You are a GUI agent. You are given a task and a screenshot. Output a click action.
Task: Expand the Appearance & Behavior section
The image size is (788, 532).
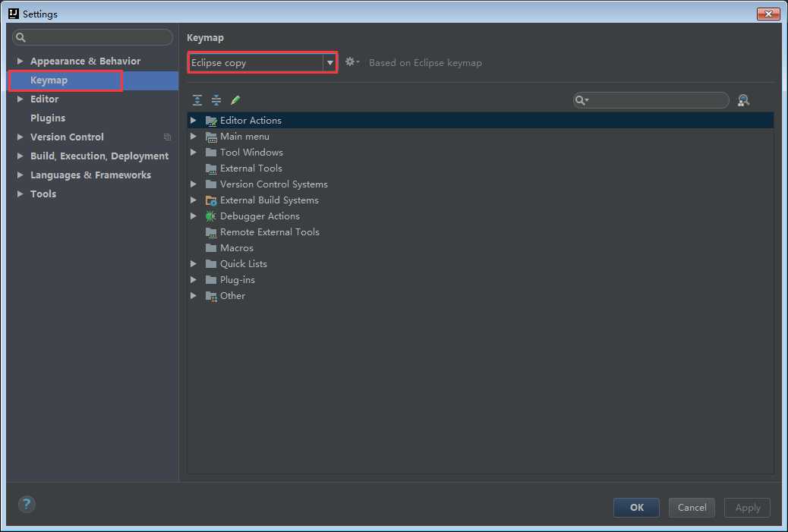coord(20,61)
